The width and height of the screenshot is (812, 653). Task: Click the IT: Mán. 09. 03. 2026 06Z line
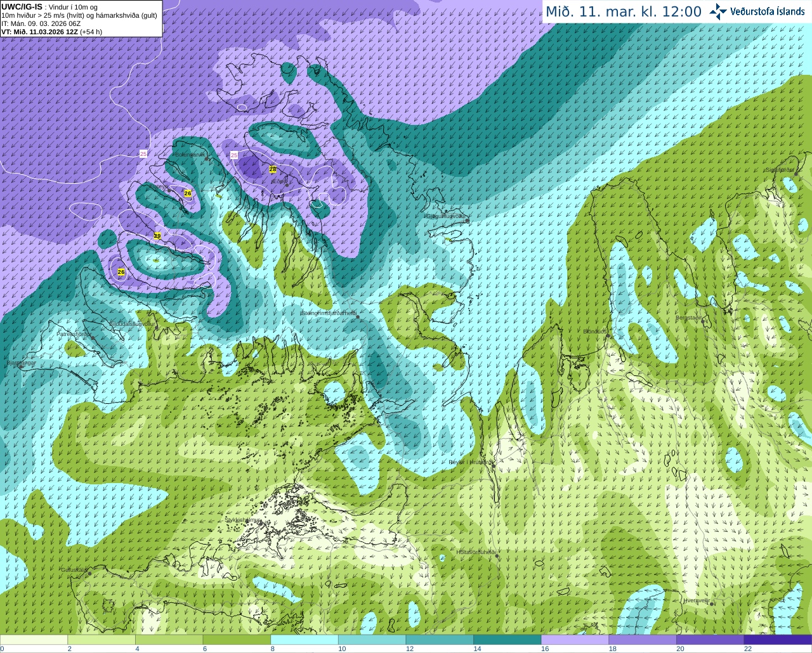coord(41,23)
